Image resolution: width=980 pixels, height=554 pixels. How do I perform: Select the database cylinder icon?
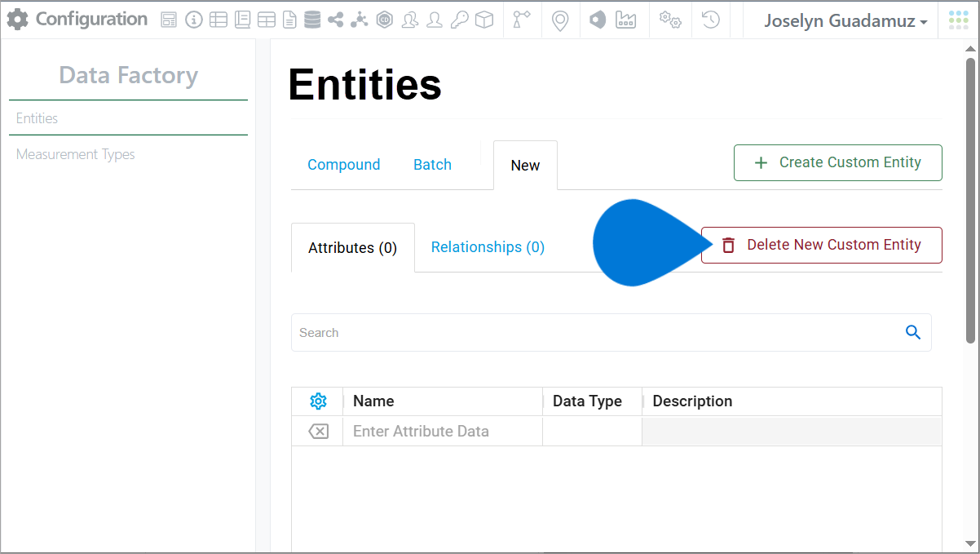[x=312, y=20]
